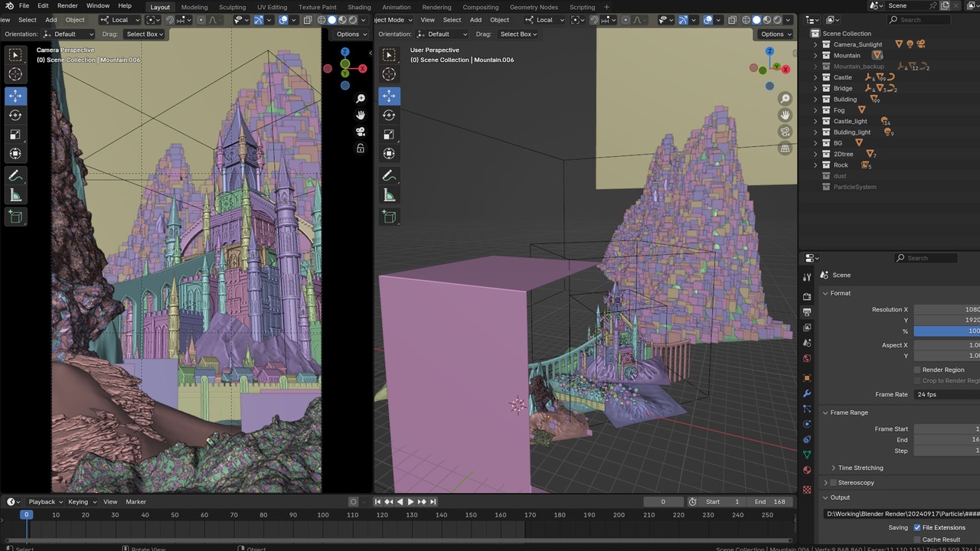Select the Rotate tool in left viewport

[x=15, y=115]
